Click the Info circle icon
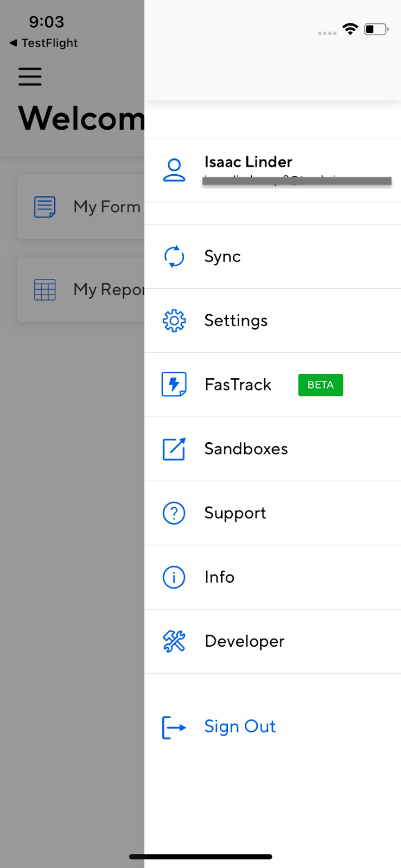This screenshot has width=401, height=868. 174,577
